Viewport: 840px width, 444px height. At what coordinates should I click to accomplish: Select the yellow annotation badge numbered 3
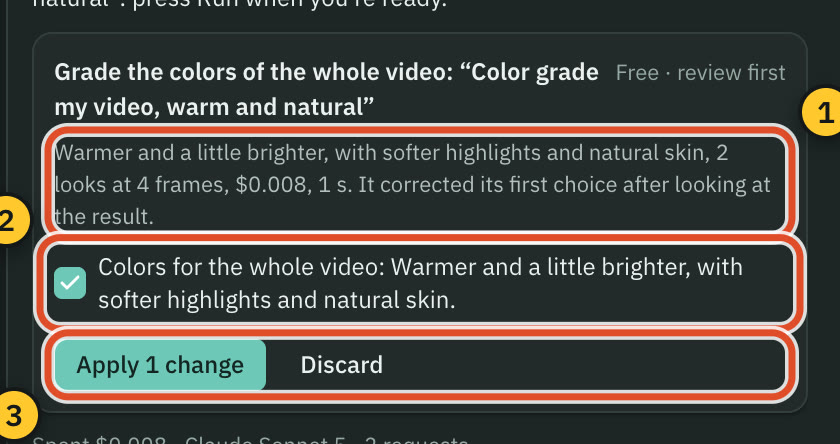pos(15,415)
